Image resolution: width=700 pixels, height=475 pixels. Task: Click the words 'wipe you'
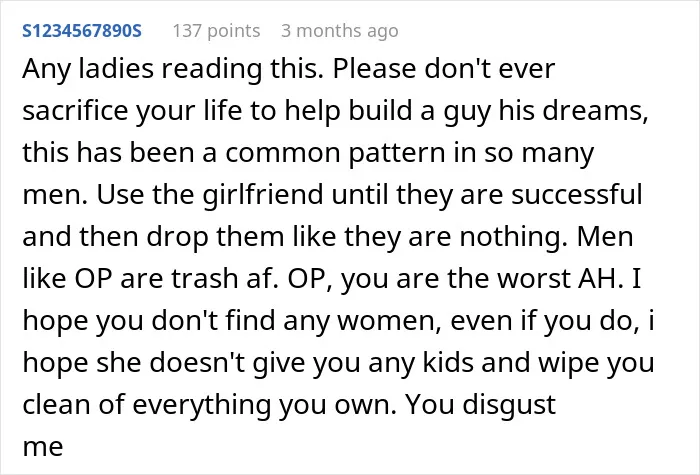click(597, 363)
